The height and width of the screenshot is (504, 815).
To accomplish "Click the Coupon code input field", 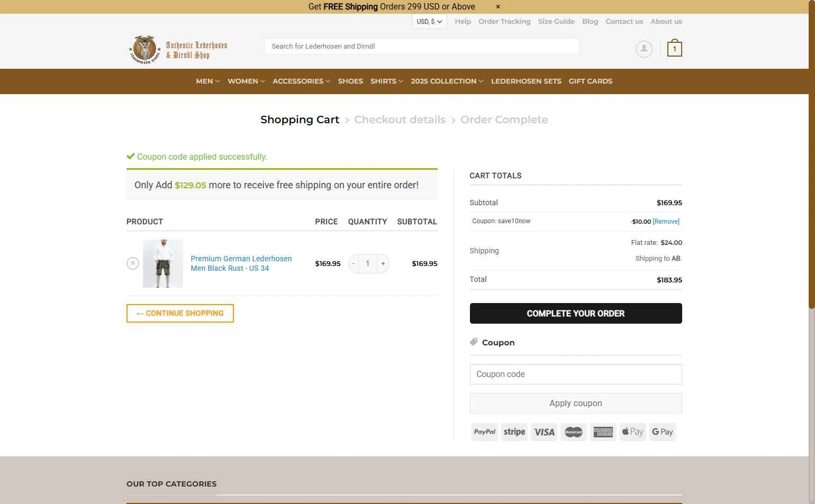I will (576, 374).
